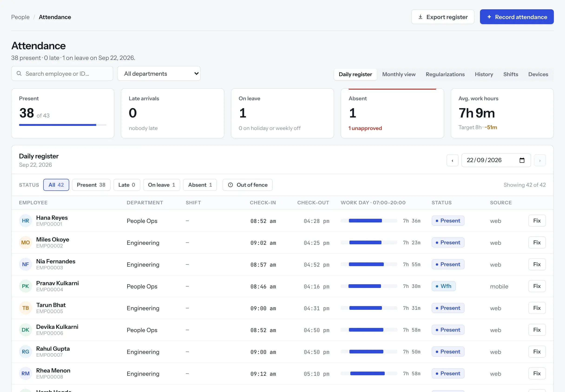Open the Regularizations tab
The image size is (565, 392).
(x=445, y=74)
